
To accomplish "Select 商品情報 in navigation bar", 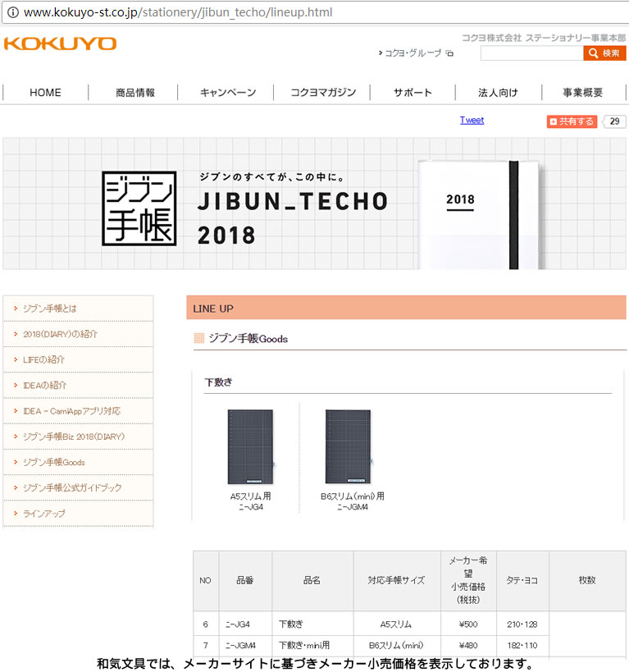I will 135,93.
